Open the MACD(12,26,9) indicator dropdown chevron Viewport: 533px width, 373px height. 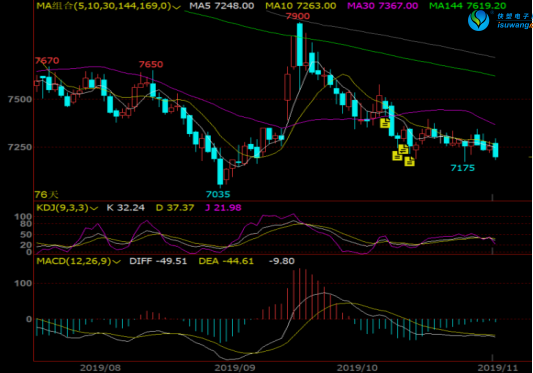pos(116,261)
